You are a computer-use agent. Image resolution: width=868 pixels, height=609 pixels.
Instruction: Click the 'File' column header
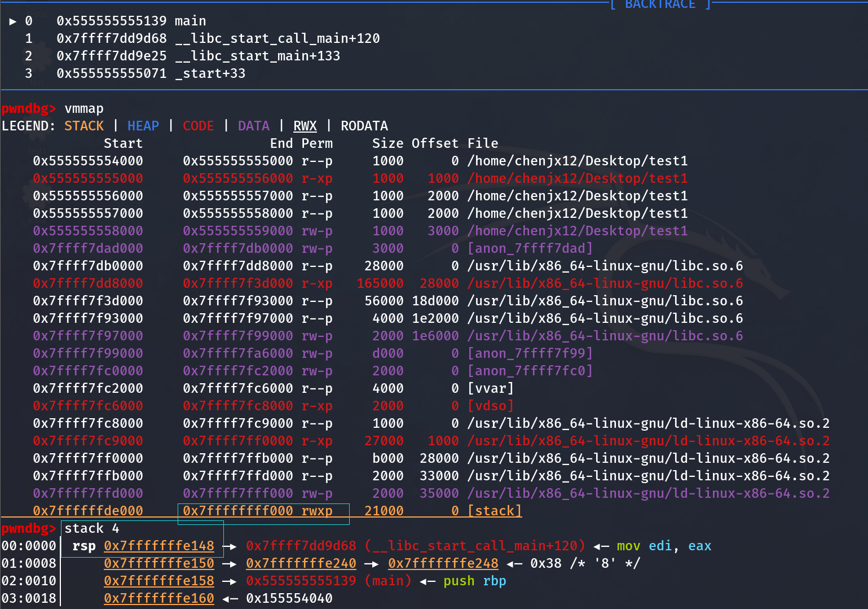(483, 143)
